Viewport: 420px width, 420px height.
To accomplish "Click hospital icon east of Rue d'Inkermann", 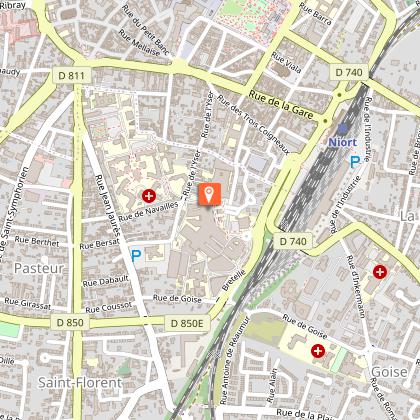I will tap(380, 272).
